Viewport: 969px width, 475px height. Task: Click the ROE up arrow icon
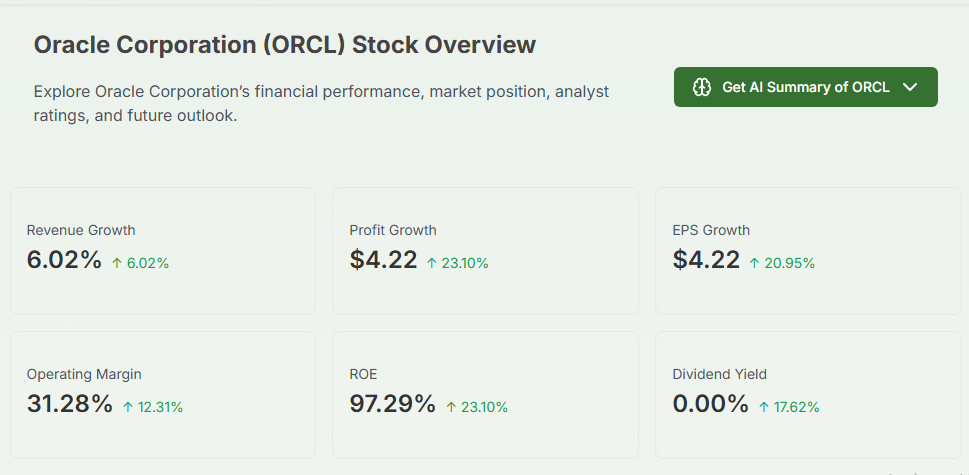click(x=451, y=407)
